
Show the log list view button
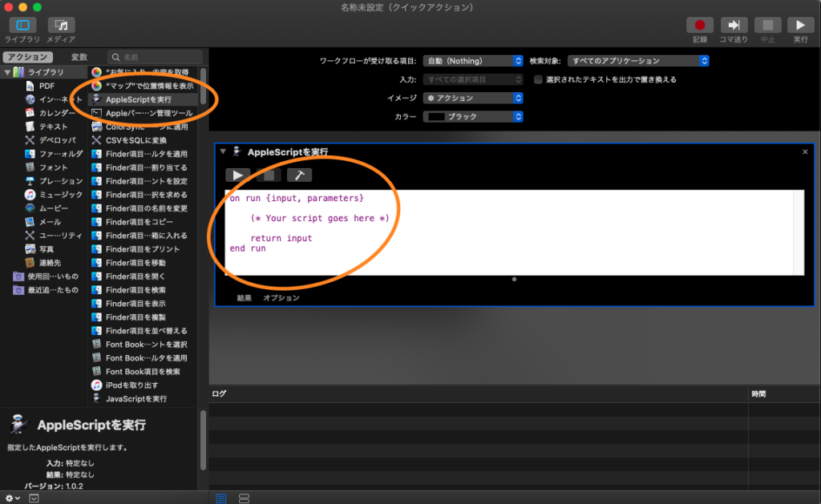221,498
